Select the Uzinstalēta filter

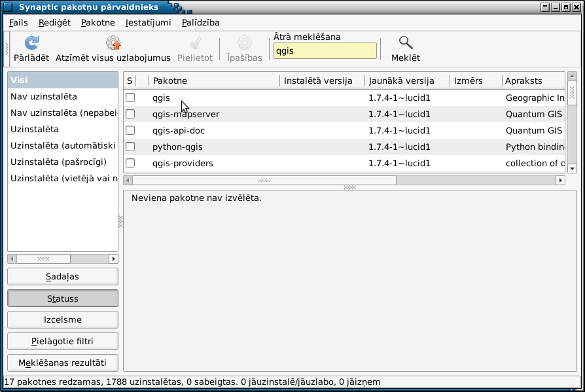63,130
